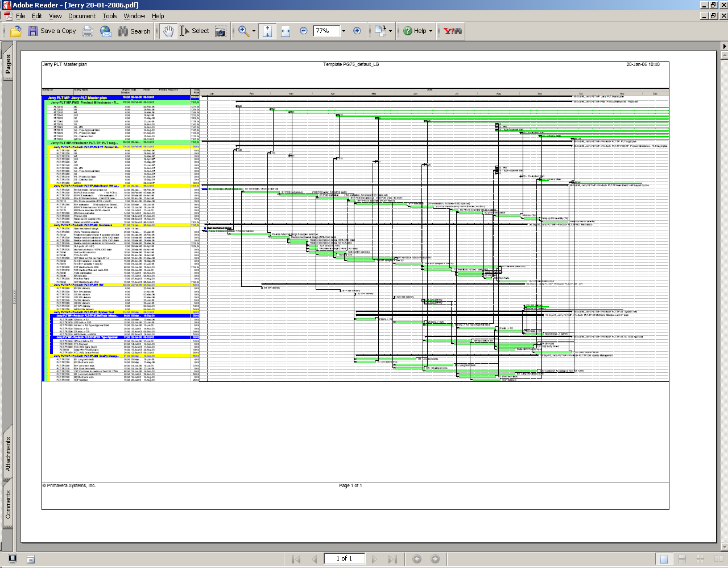
Task: Click the Print icon in toolbar
Action: (x=88, y=31)
